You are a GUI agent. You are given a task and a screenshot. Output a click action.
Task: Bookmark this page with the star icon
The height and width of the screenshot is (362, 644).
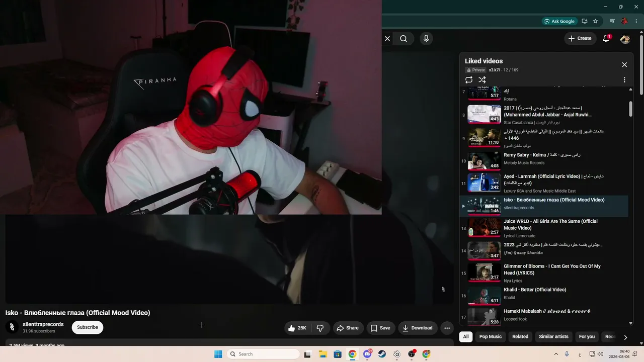[596, 21]
